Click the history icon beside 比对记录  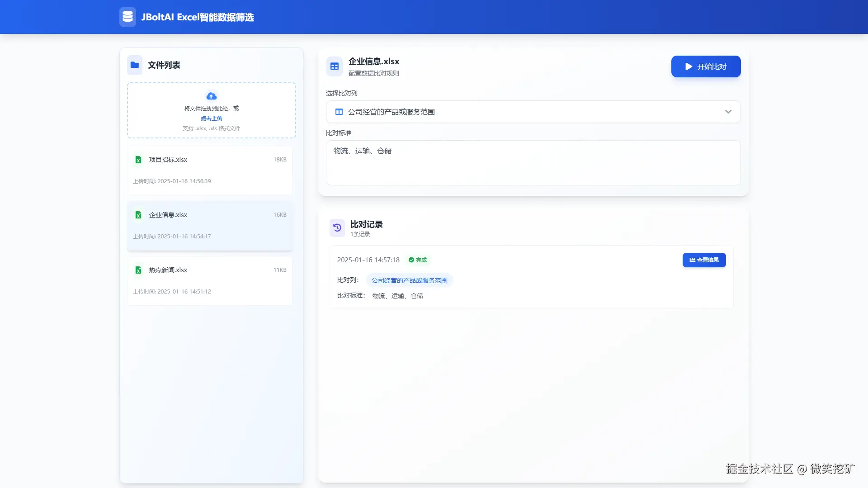click(337, 228)
